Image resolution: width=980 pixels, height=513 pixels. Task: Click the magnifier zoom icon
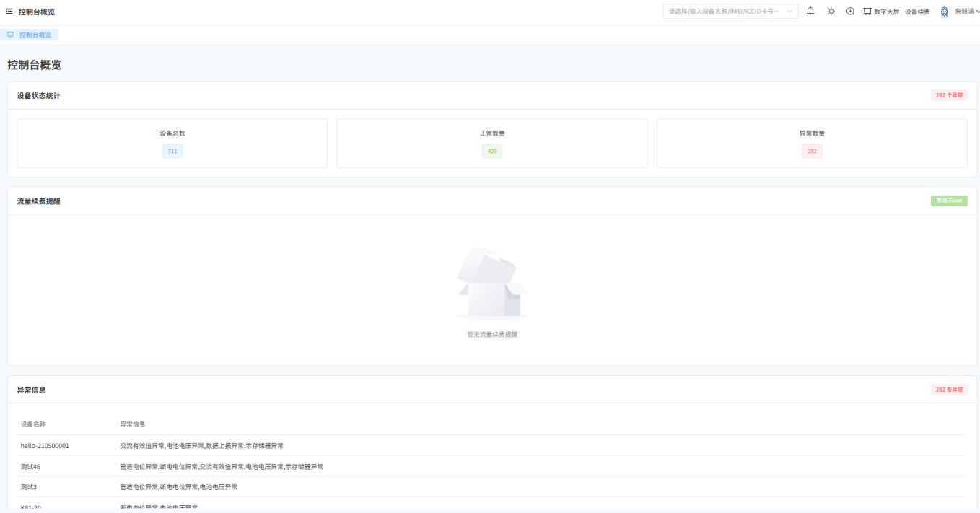[850, 12]
